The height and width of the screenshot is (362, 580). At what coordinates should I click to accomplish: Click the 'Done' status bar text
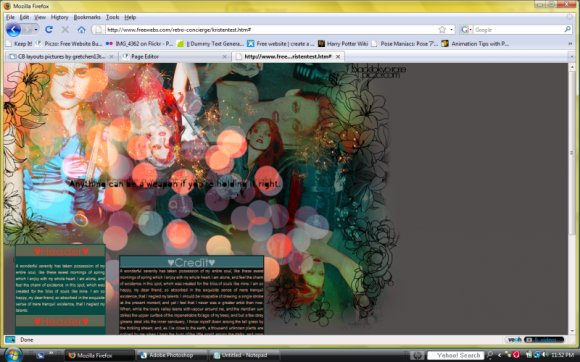(26, 339)
